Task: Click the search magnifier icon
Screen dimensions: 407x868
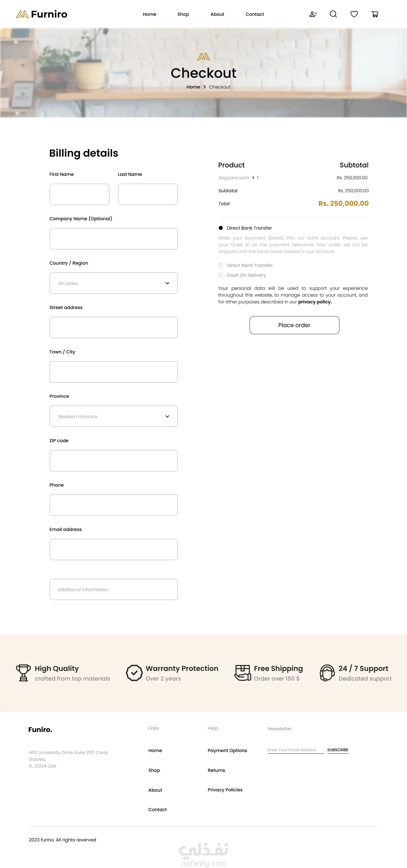Action: 333,14
